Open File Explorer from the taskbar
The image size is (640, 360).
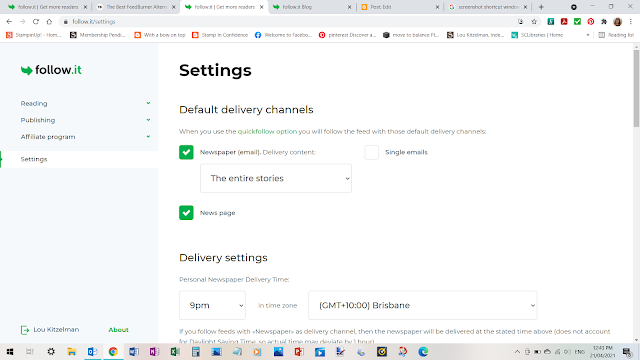coord(72,351)
